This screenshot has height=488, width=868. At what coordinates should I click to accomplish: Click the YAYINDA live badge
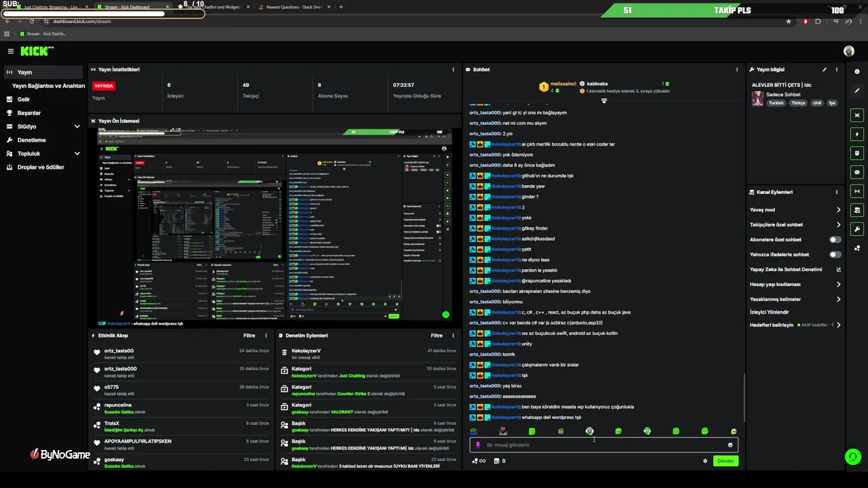(x=104, y=86)
